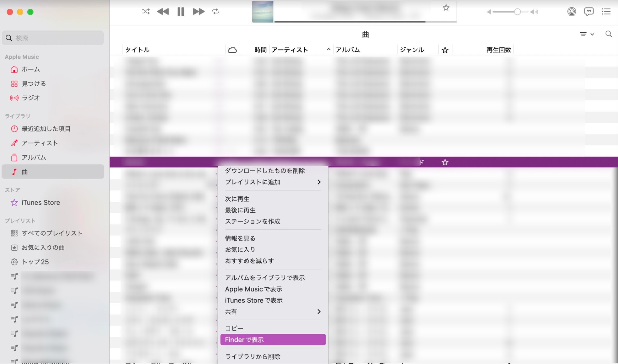This screenshot has height=364, width=618.
Task: Click the max volume speaker icon
Action: click(x=534, y=12)
